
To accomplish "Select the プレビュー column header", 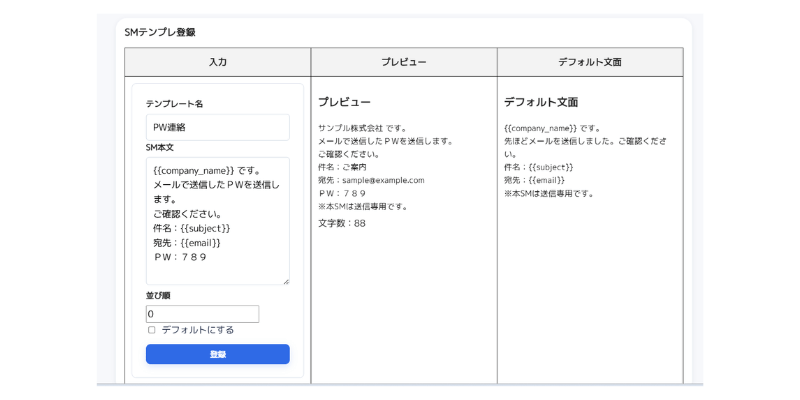I will click(404, 62).
